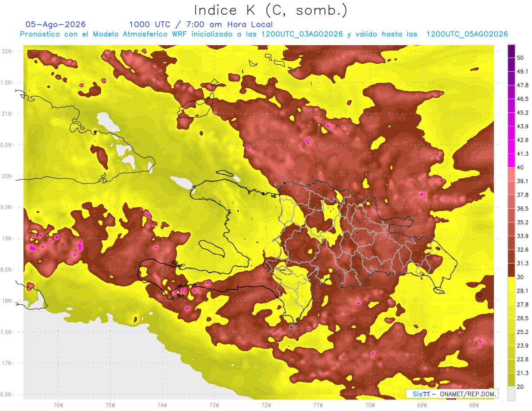Click the '73W' longitude label
The image size is (532, 411).
[x=214, y=405]
